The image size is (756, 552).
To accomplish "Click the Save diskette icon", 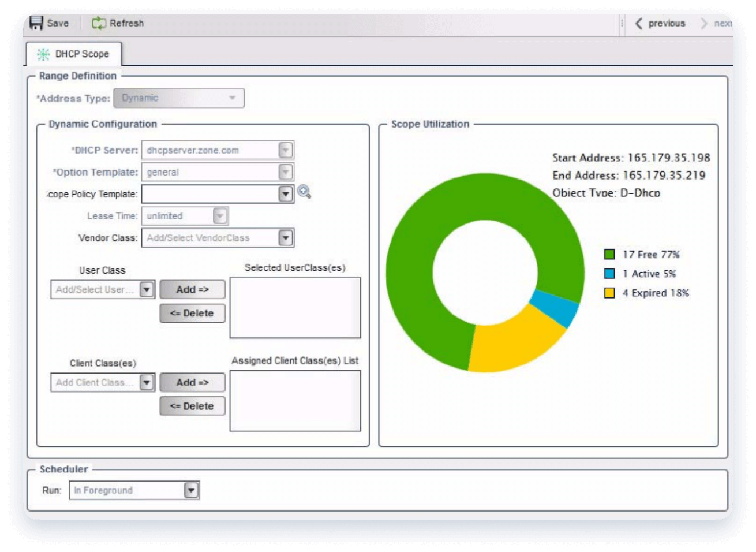I will point(36,22).
